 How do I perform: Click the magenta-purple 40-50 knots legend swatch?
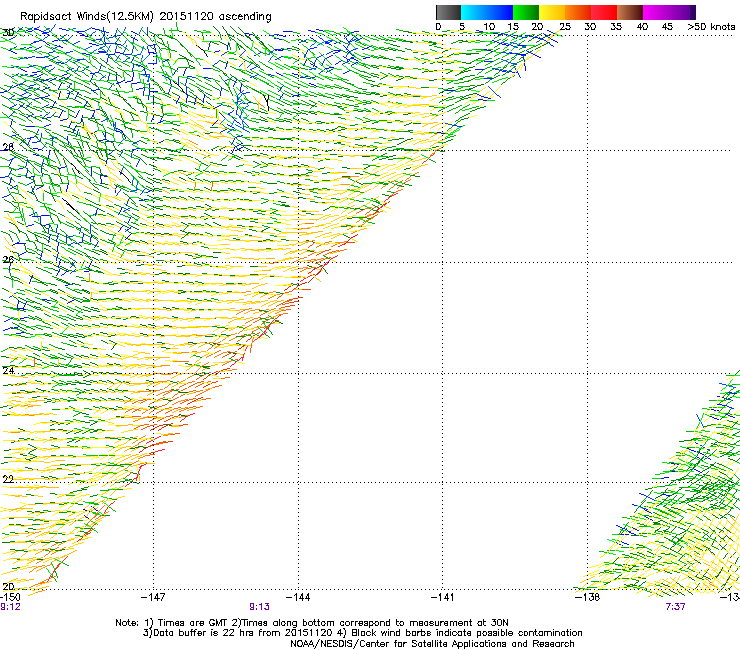click(x=669, y=12)
